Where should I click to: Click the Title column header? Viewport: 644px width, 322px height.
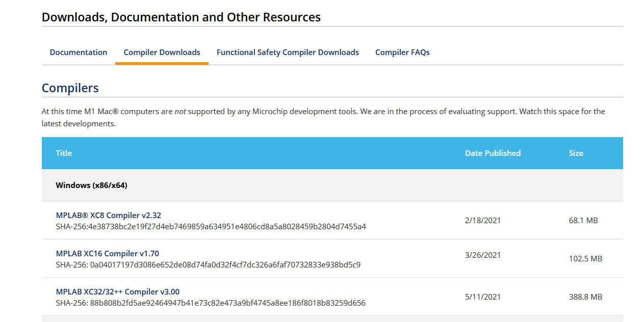[x=64, y=153]
